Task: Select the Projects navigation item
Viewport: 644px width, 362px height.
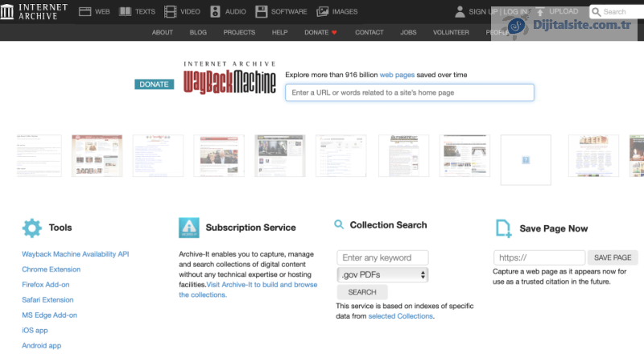Action: pos(239,32)
